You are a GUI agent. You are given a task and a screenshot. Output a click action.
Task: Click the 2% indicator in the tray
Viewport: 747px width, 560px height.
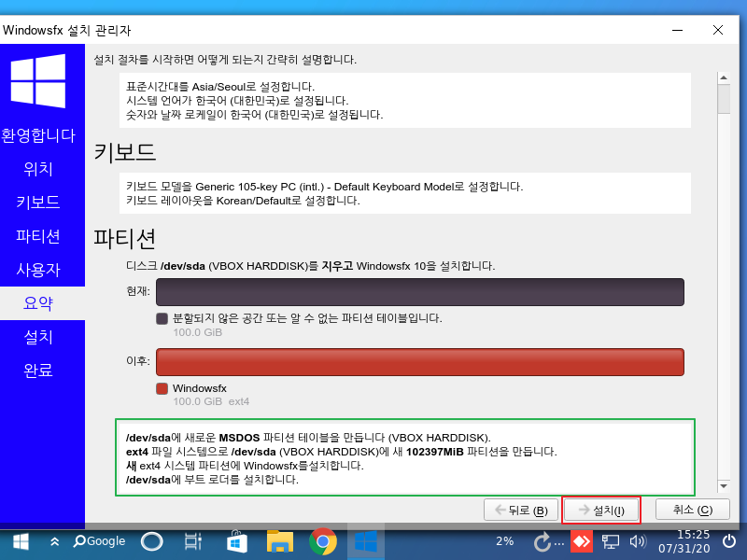[x=504, y=541]
